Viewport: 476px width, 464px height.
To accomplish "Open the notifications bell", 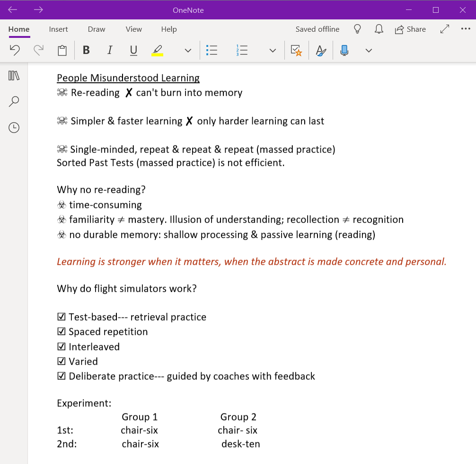I will pos(379,29).
